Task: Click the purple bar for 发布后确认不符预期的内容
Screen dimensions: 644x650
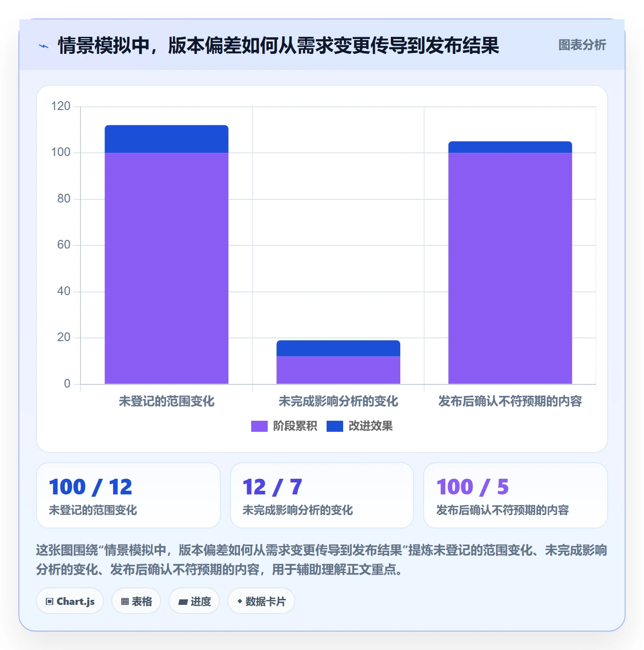Action: pyautogui.click(x=510, y=268)
